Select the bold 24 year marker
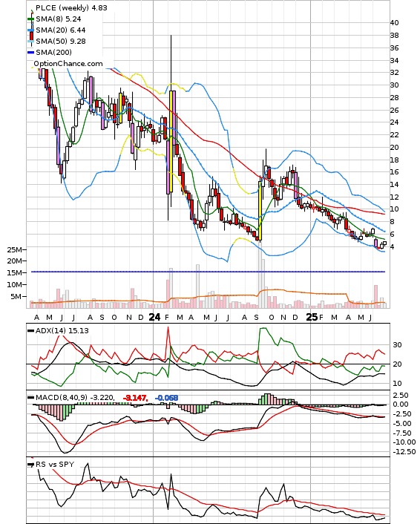Viewport: 420px width, 524px height. click(154, 317)
